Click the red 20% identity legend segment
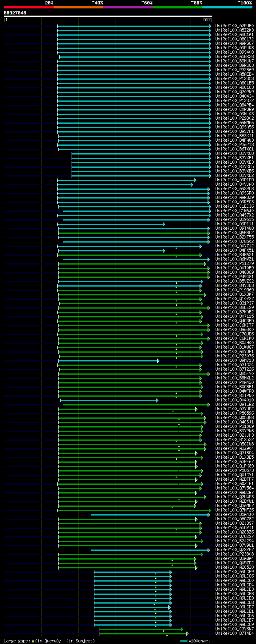Screen dimensions: 256x644 tap(29, 7)
